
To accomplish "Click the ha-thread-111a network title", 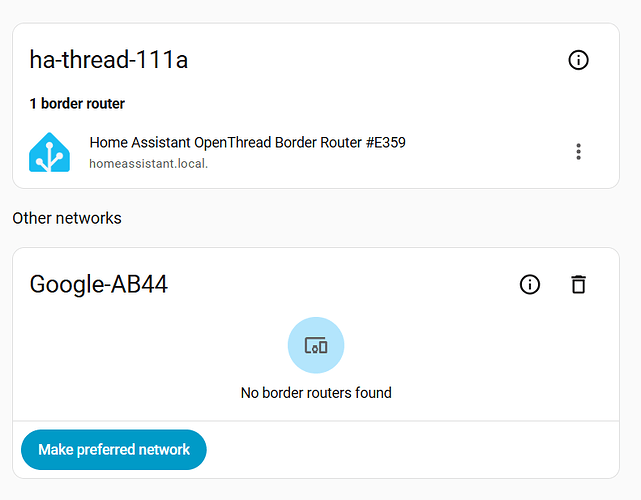I will pos(109,60).
